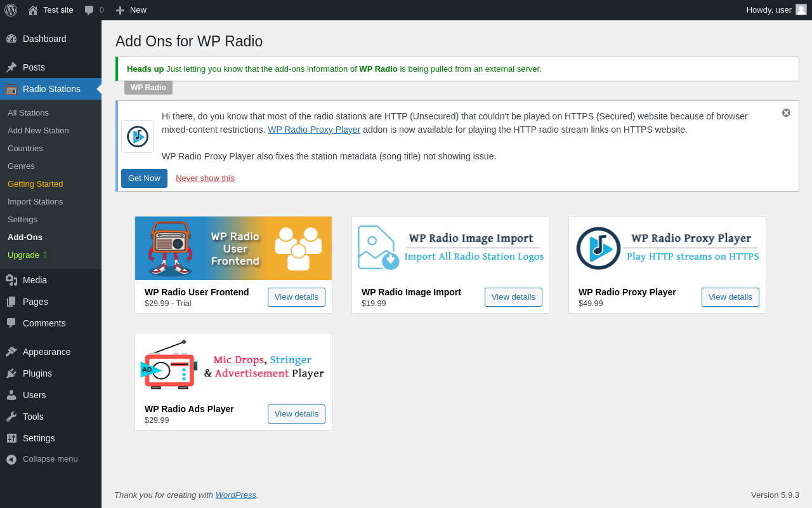Open Radio Stations Settings submenu item
This screenshot has height=508, width=812.
tap(22, 220)
